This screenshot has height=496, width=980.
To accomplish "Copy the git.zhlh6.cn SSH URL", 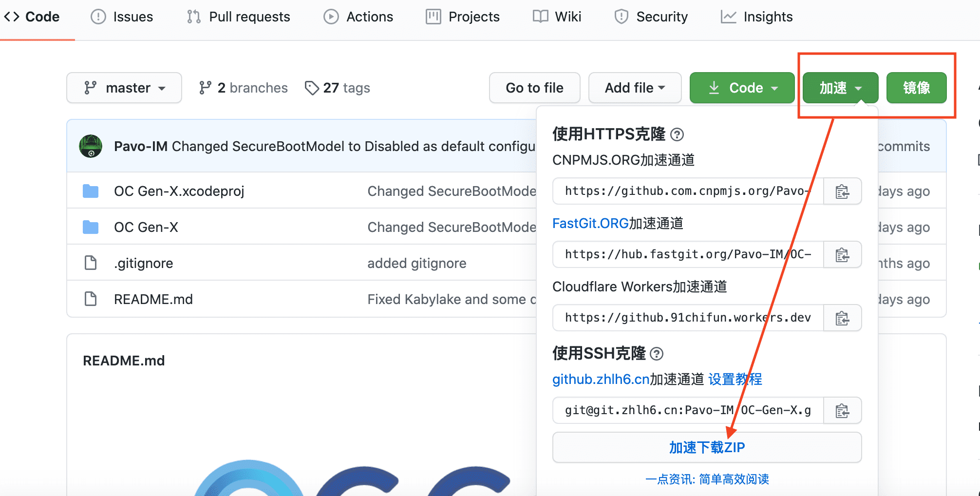I will click(x=842, y=410).
